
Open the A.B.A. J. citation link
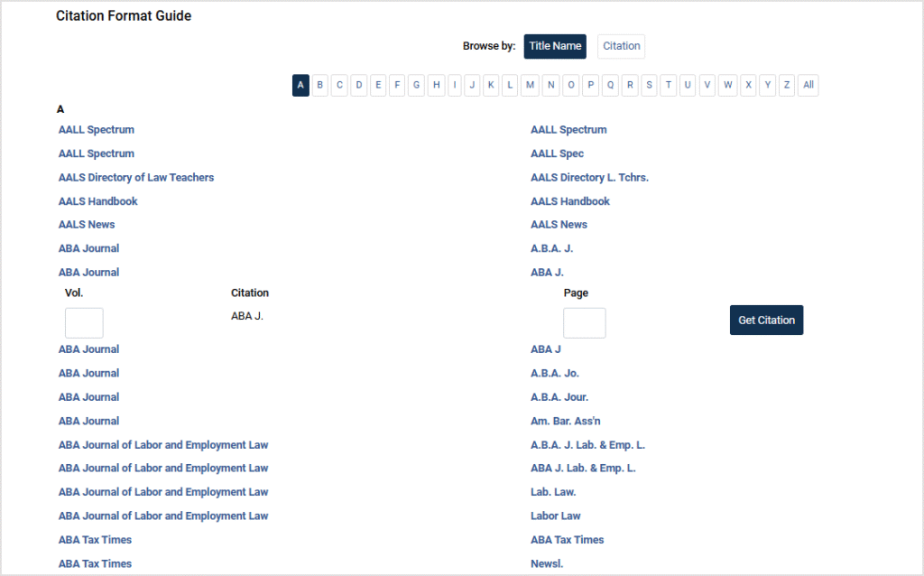551,248
